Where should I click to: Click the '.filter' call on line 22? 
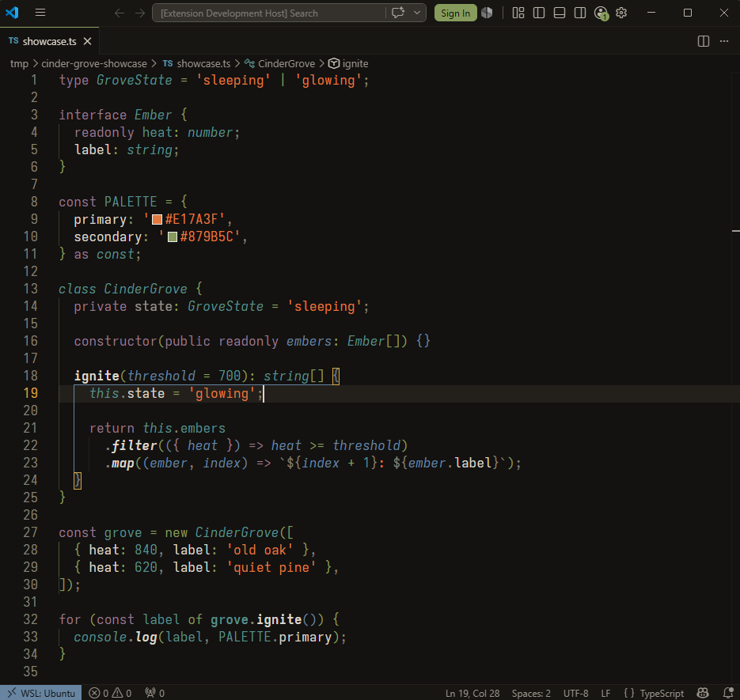pos(131,446)
